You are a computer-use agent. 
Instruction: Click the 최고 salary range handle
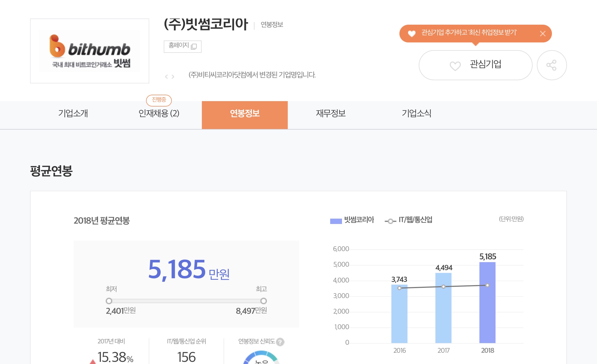tap(263, 301)
